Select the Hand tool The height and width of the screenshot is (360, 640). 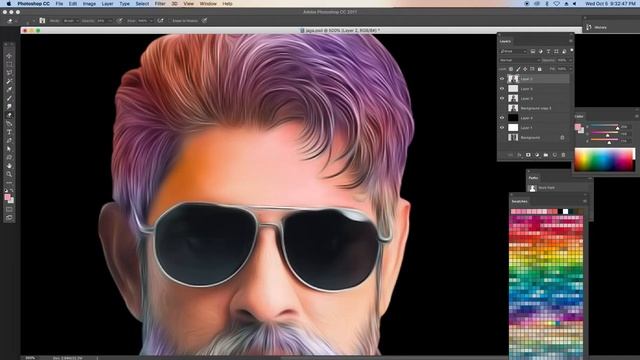click(x=9, y=166)
